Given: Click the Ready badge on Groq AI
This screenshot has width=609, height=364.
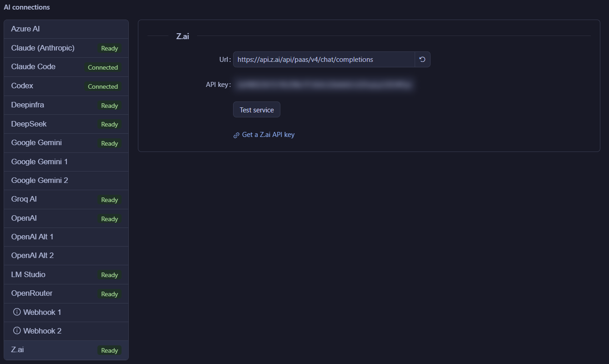Looking at the screenshot, I should coord(110,200).
